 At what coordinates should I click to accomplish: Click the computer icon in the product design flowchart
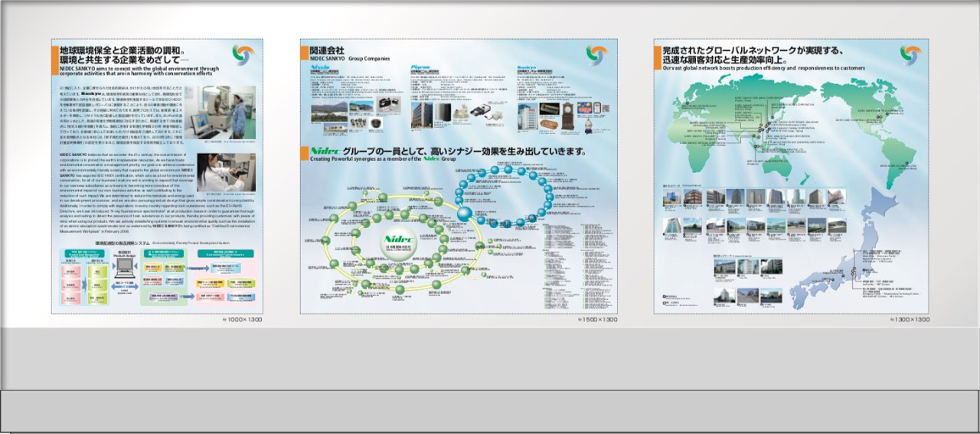click(x=124, y=269)
